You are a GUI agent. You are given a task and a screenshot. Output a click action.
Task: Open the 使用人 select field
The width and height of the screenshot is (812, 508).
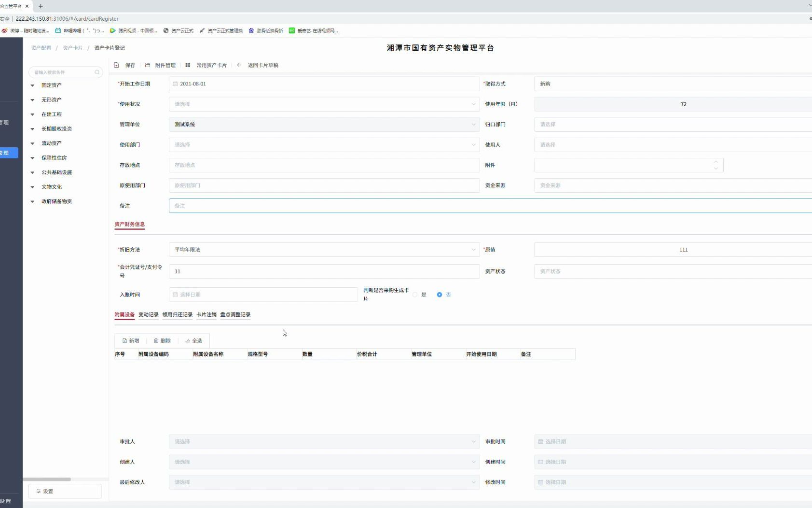coord(673,144)
